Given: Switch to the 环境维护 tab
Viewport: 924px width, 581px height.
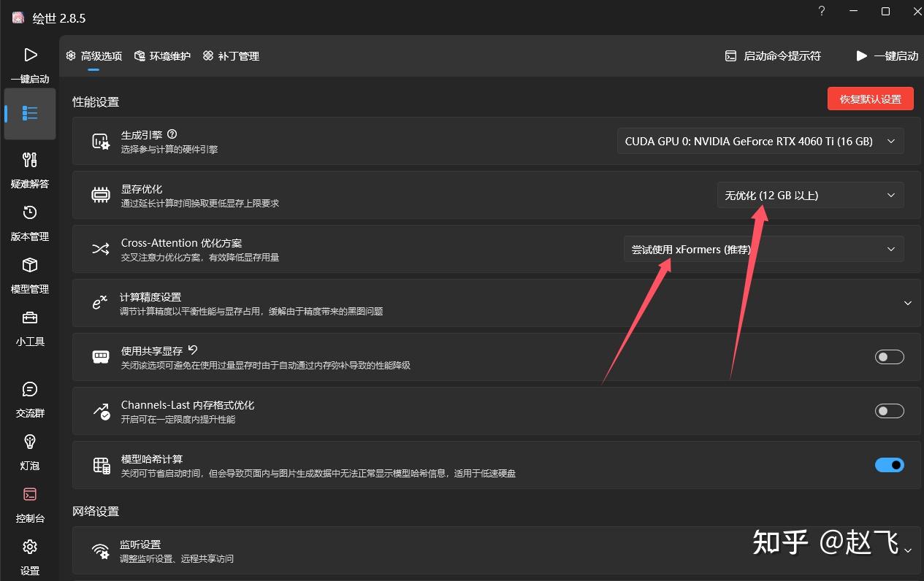Looking at the screenshot, I should [x=161, y=55].
